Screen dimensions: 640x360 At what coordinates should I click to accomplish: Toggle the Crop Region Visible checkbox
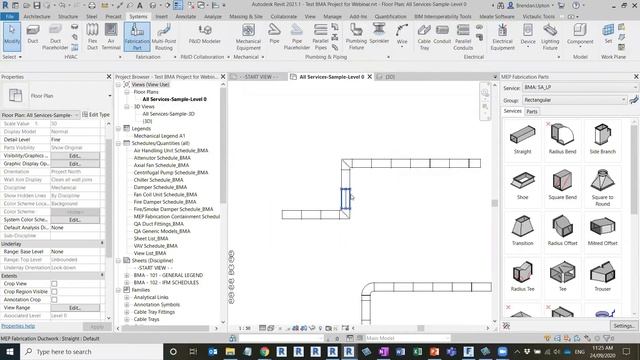coord(54,292)
